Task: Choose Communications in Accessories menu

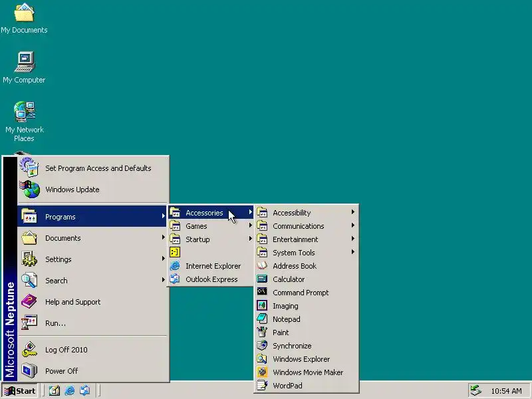Action: tap(307, 225)
